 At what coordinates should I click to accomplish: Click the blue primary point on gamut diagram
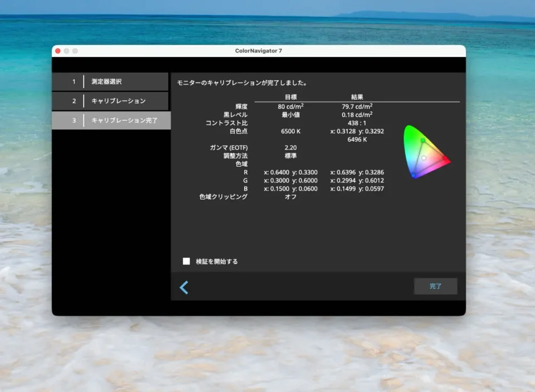tap(414, 175)
